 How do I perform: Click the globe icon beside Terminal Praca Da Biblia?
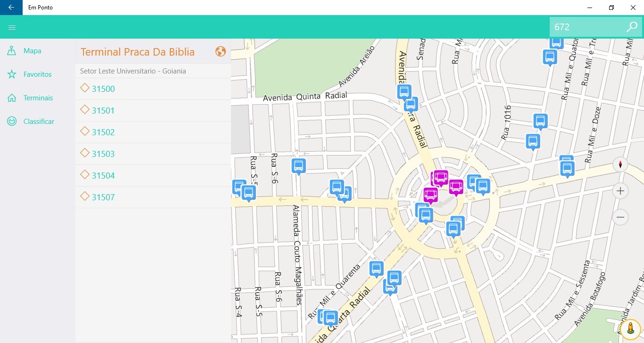point(220,51)
